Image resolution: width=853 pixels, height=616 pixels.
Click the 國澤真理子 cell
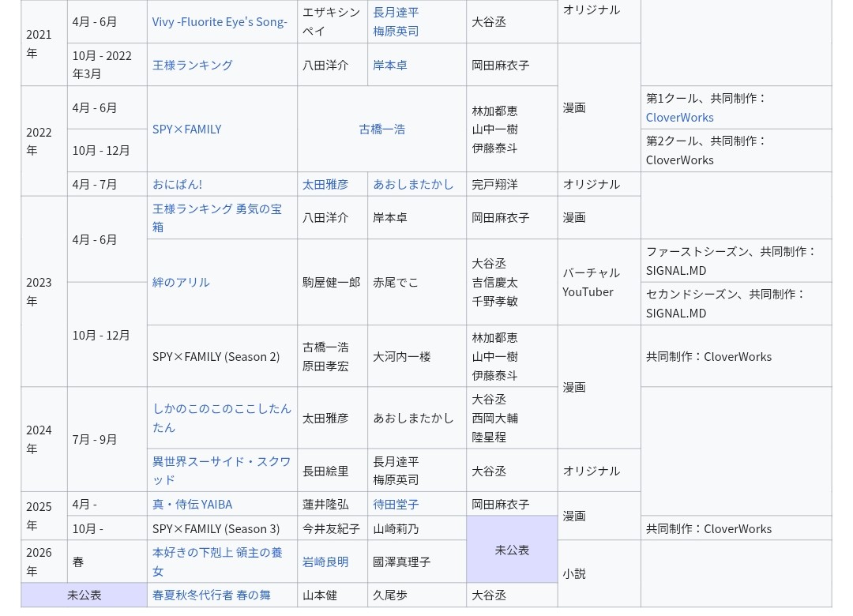point(417,562)
